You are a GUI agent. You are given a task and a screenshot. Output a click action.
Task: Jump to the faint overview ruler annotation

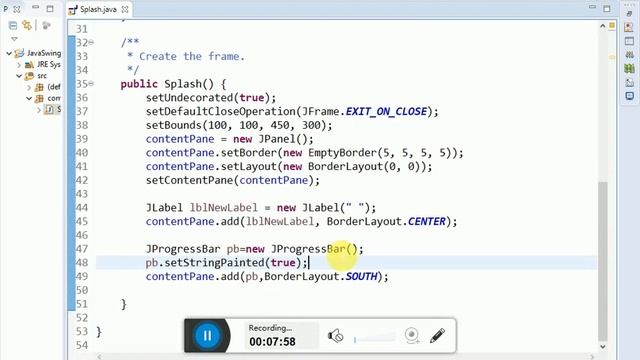tap(612, 57)
